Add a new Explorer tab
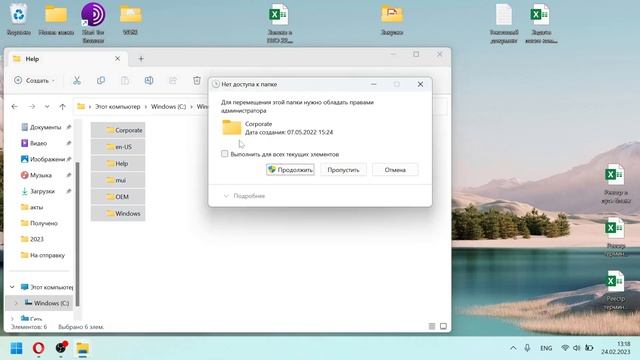 coord(141,59)
